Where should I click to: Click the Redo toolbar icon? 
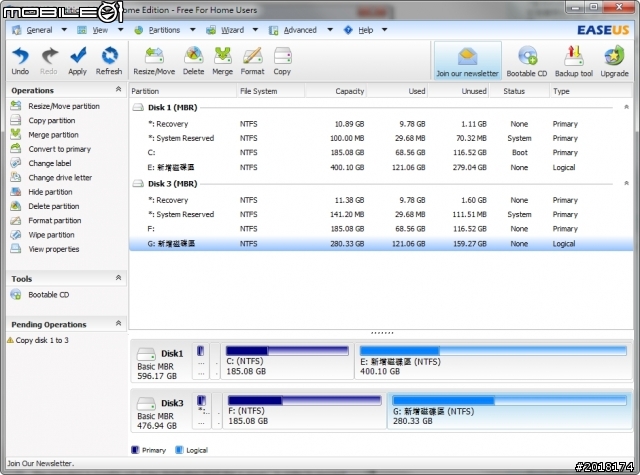pos(49,60)
